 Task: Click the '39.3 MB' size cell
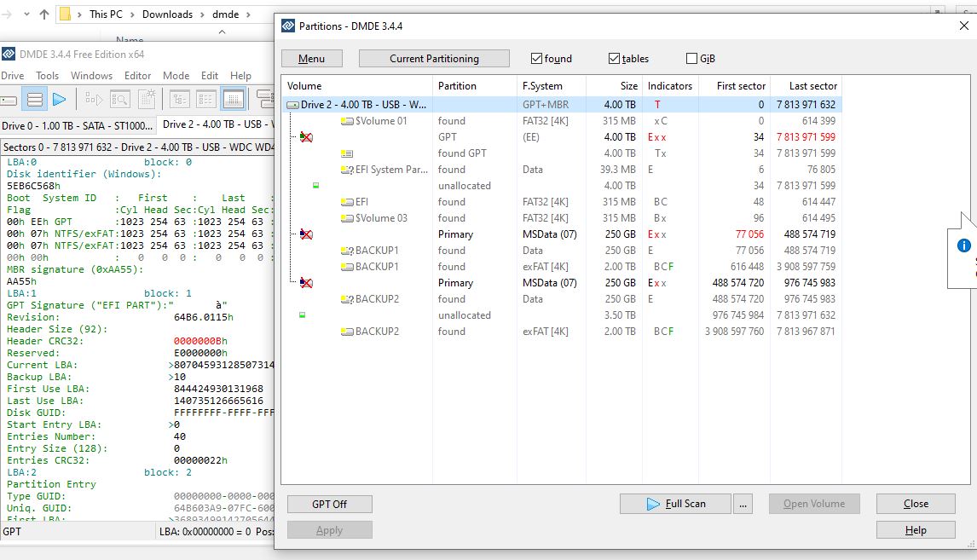[618, 170]
